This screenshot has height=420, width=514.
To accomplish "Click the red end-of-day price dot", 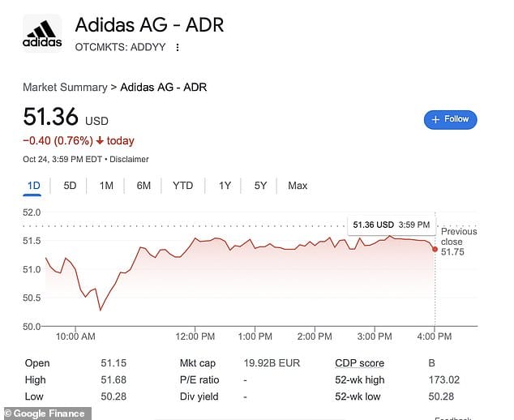I will 435,250.
